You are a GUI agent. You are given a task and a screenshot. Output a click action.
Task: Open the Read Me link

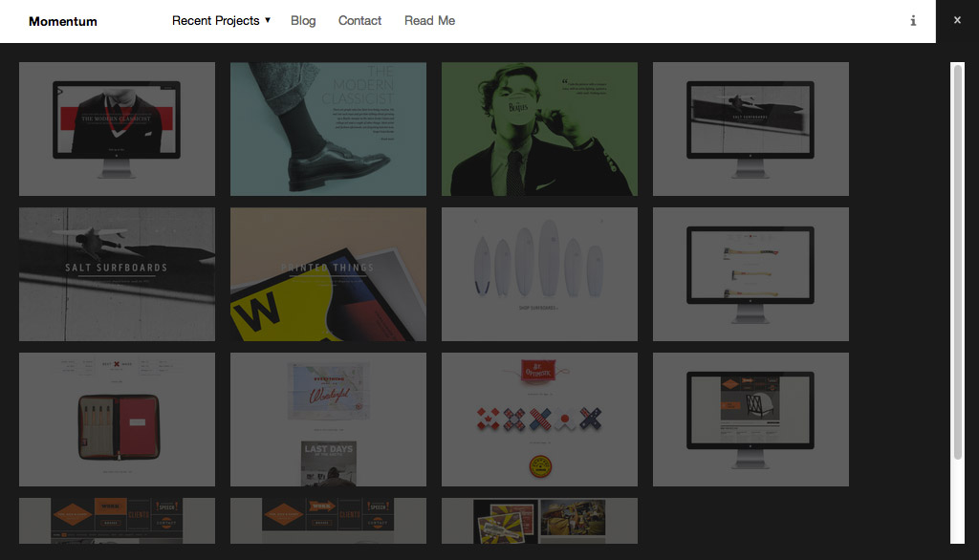(x=429, y=21)
